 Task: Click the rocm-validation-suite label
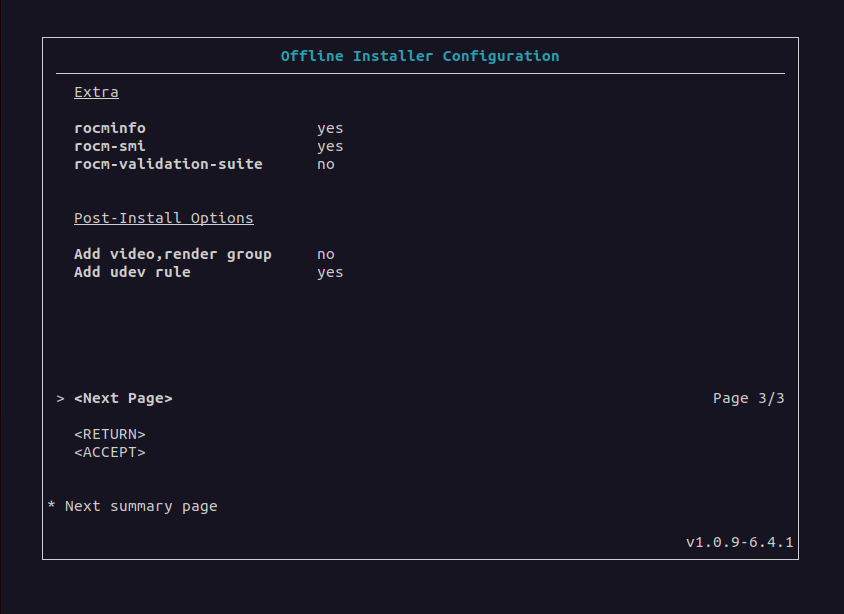click(x=168, y=164)
